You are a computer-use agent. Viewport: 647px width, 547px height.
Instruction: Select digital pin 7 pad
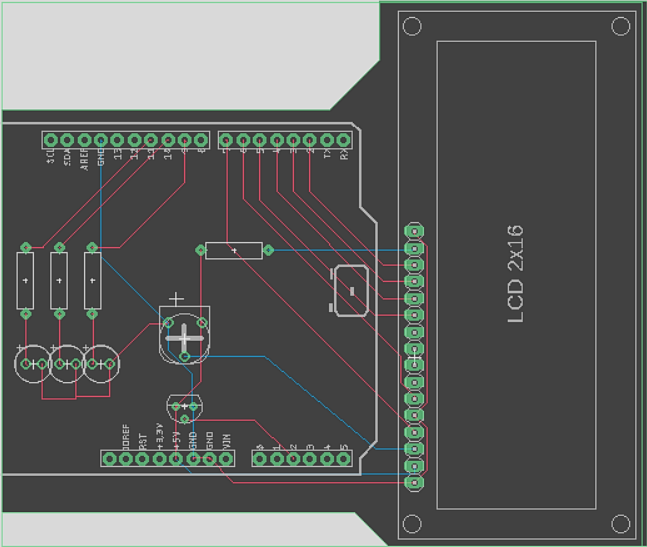226,140
